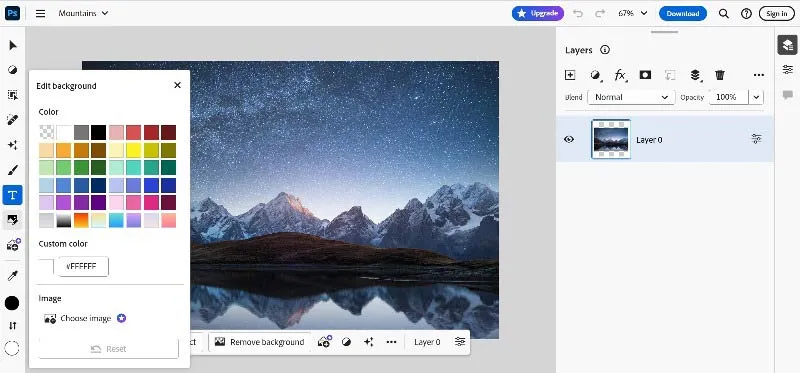Open properties sliders icon in contextual bar
This screenshot has width=800, height=373.
pos(460,342)
